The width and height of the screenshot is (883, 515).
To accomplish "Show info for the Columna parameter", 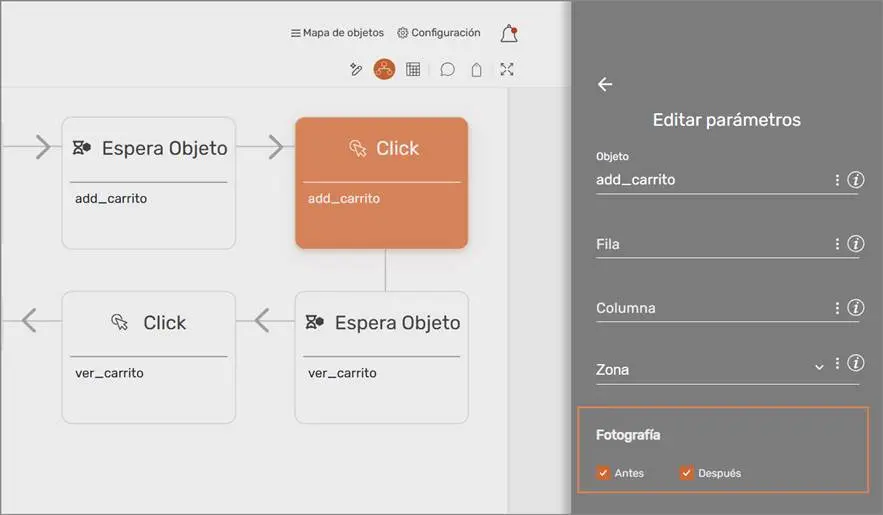I will pyautogui.click(x=855, y=308).
